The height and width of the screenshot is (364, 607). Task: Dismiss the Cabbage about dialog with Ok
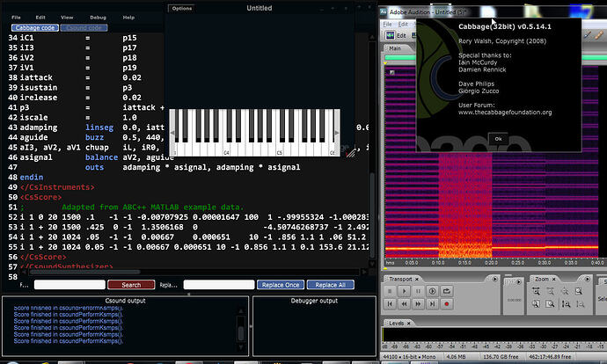pyautogui.click(x=498, y=139)
